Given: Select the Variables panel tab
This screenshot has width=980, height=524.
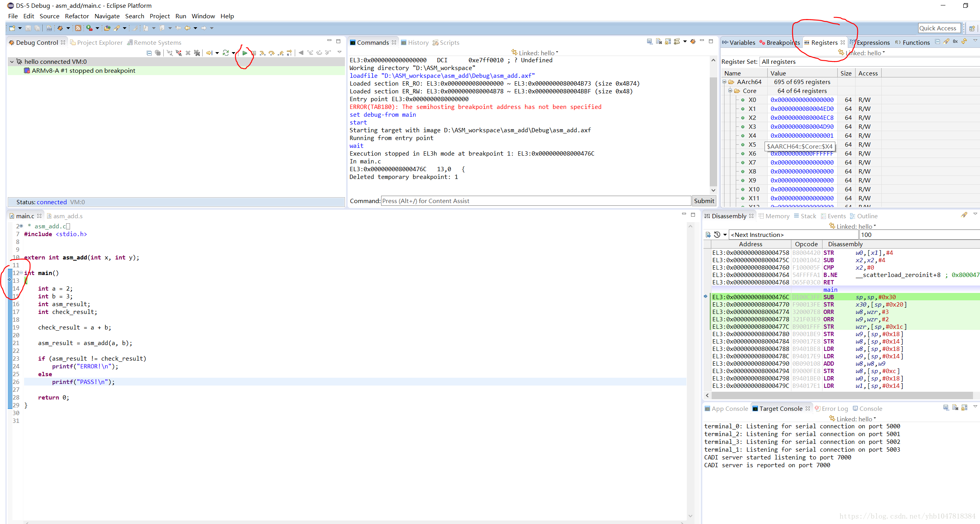Looking at the screenshot, I should (x=740, y=42).
